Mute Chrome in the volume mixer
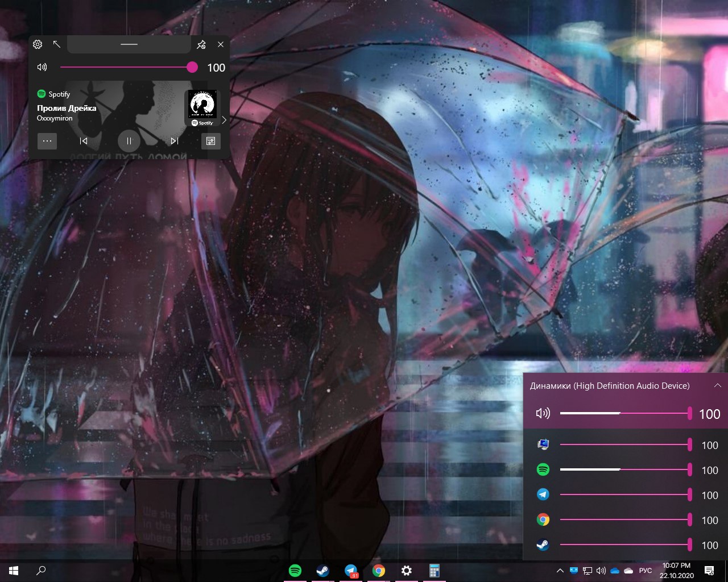Viewport: 728px width, 582px height. (x=543, y=519)
